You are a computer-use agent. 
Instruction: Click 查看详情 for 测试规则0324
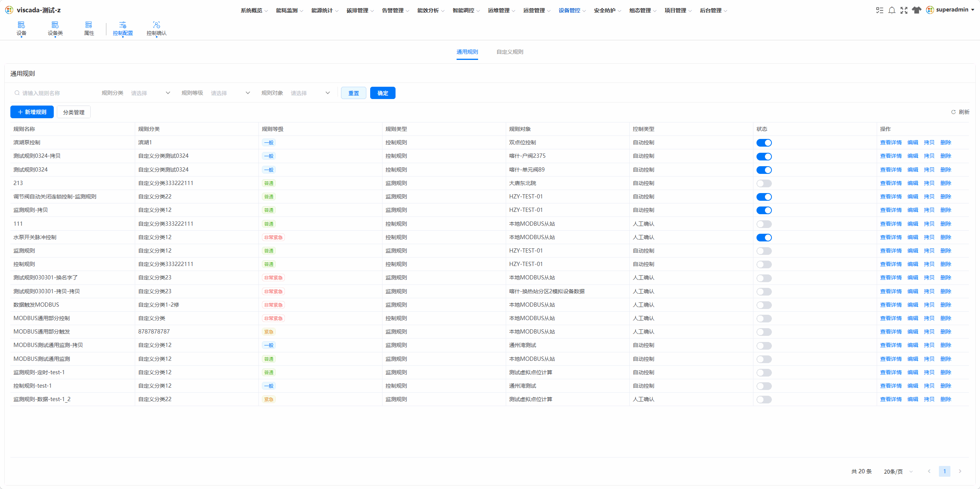[891, 170]
